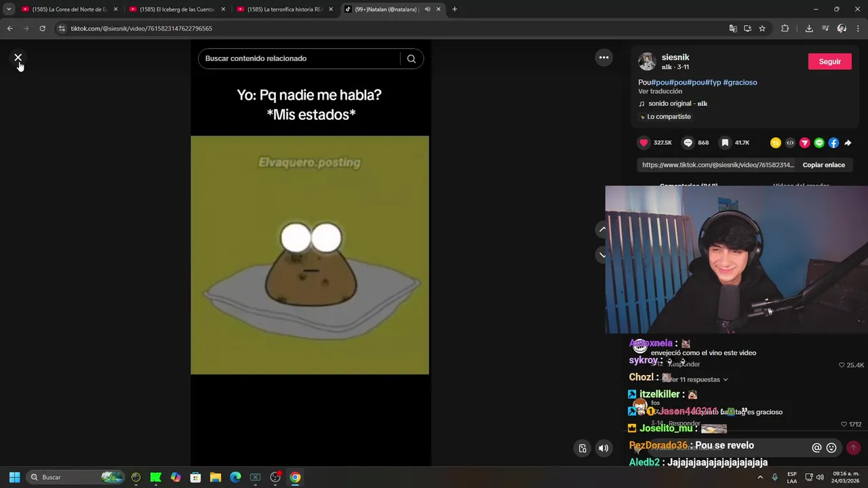
Task: Open more share options arrow
Action: (x=848, y=142)
